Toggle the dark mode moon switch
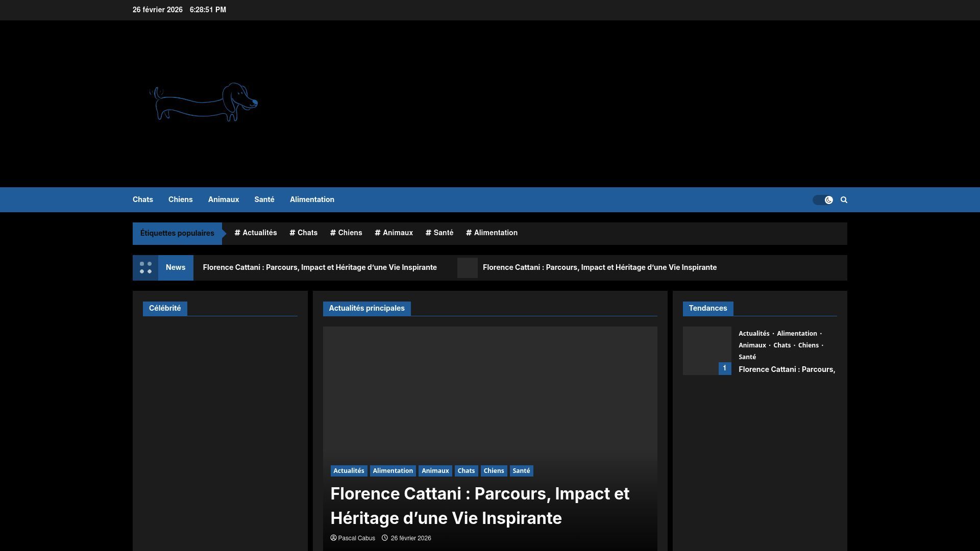 [823, 200]
